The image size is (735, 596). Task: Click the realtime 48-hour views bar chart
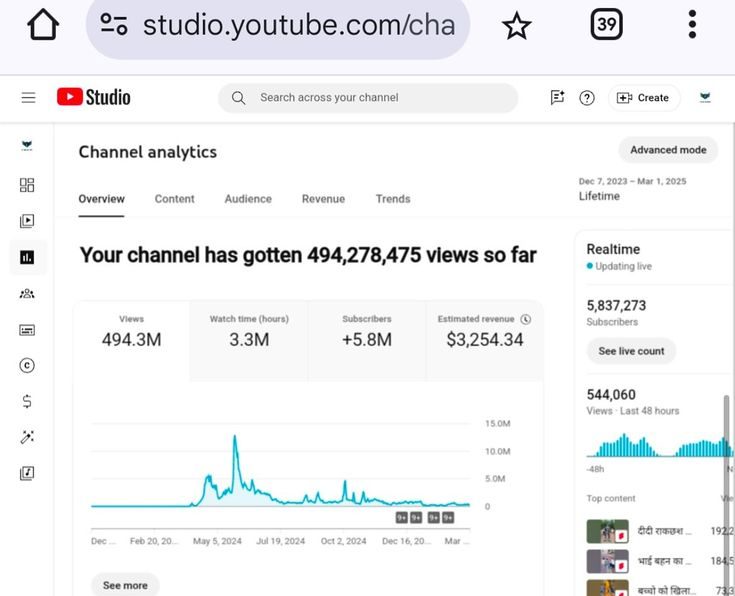click(660, 445)
